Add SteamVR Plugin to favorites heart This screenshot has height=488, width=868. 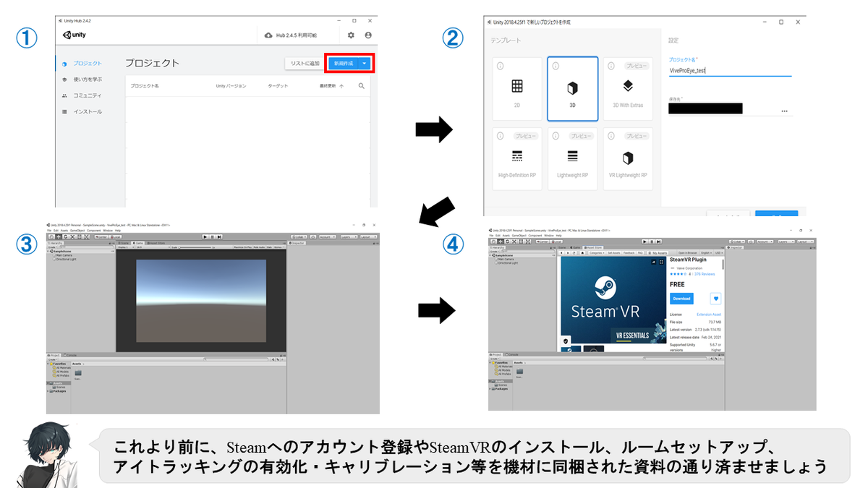coord(716,299)
